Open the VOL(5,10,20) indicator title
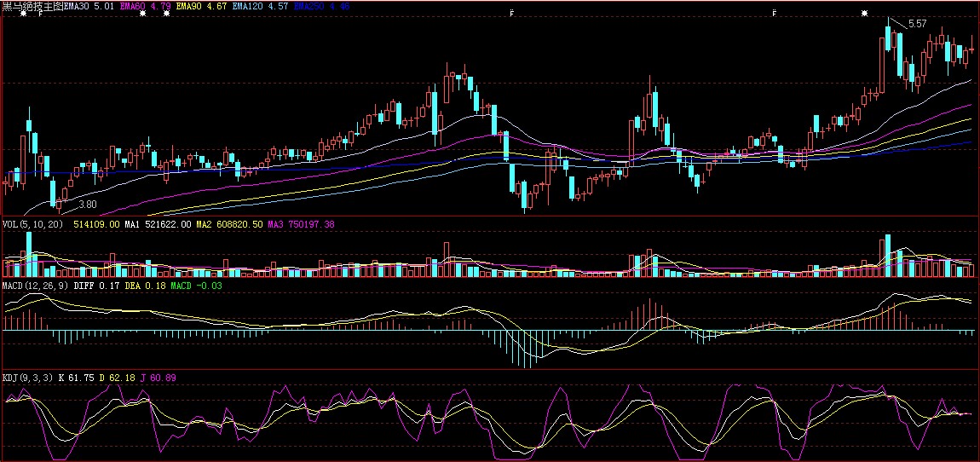The height and width of the screenshot is (462, 980). [x=34, y=224]
